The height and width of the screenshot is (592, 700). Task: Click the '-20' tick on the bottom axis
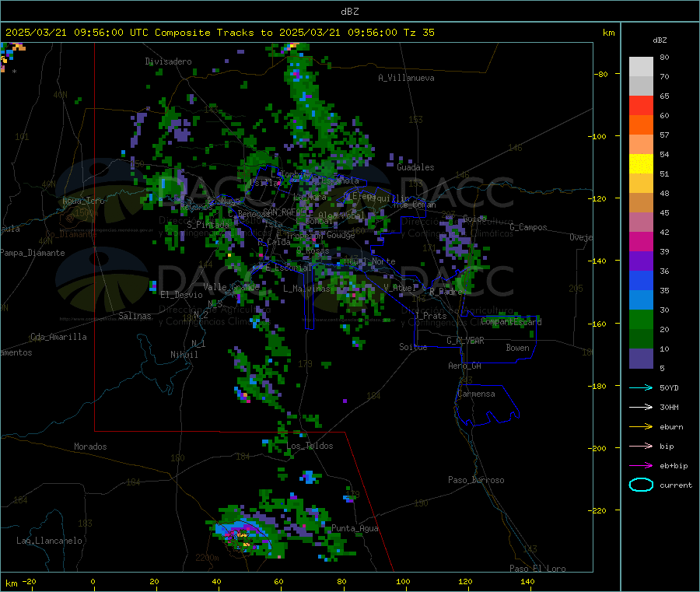[x=29, y=581]
